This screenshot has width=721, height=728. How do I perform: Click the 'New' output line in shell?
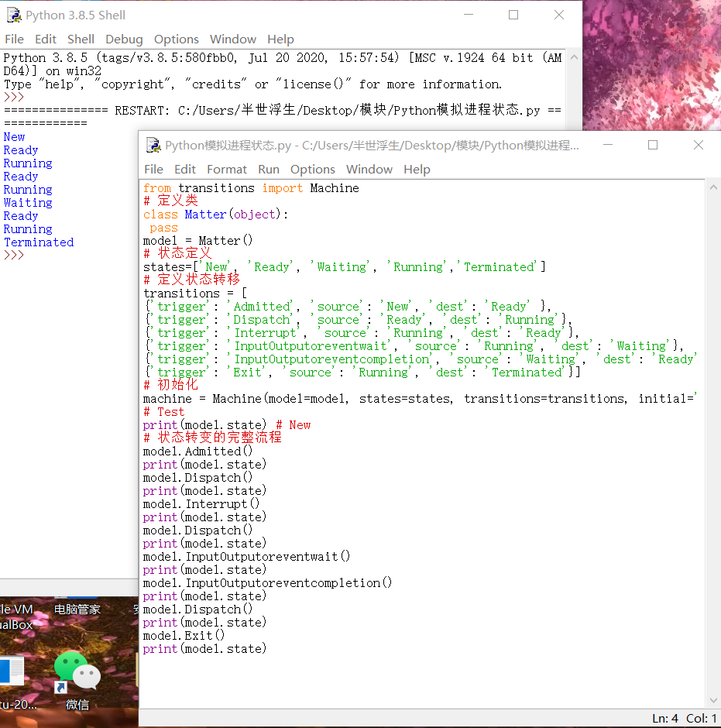click(15, 137)
